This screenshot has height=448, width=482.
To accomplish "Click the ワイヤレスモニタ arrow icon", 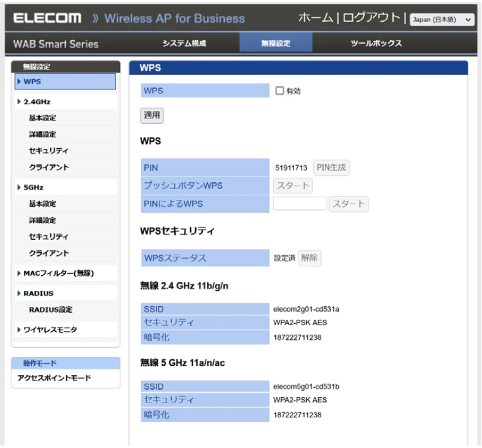I will (x=19, y=330).
